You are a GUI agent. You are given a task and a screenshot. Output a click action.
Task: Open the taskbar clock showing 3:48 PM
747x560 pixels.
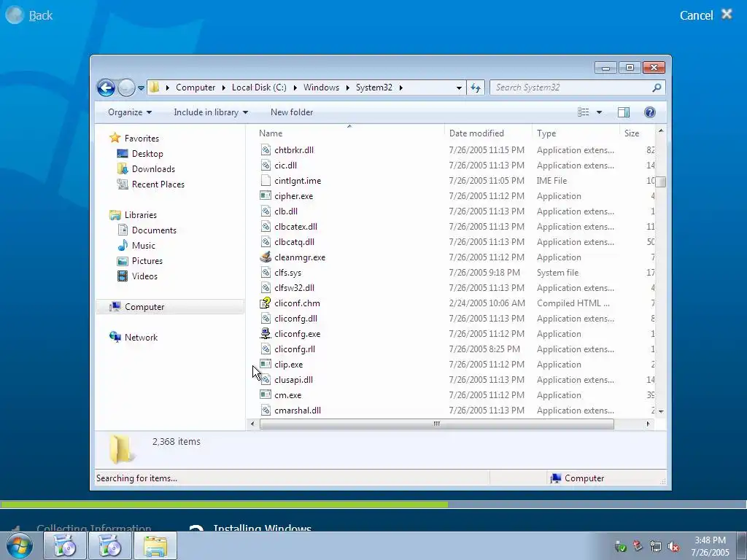(710, 546)
